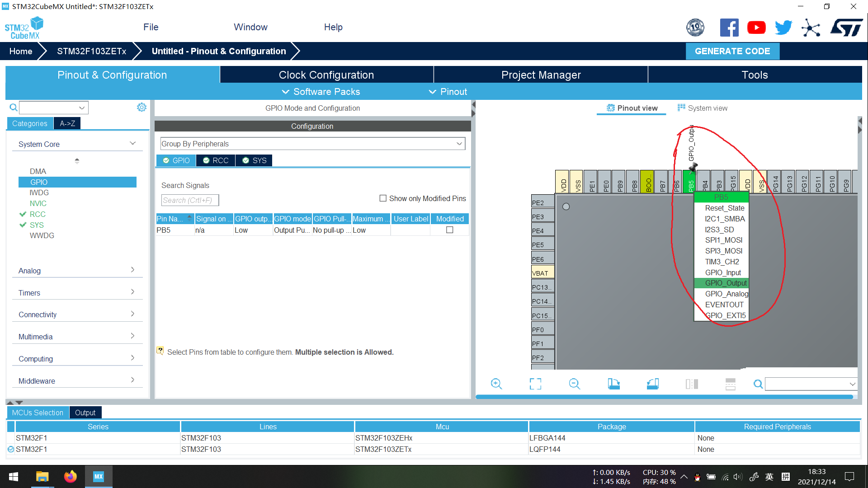Click the Search Signals input field
This screenshot has height=488, width=868.
coord(190,200)
